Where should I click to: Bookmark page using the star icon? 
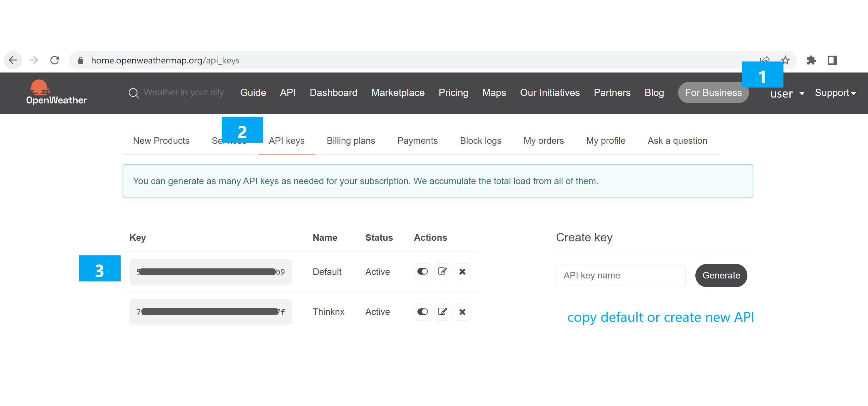785,60
